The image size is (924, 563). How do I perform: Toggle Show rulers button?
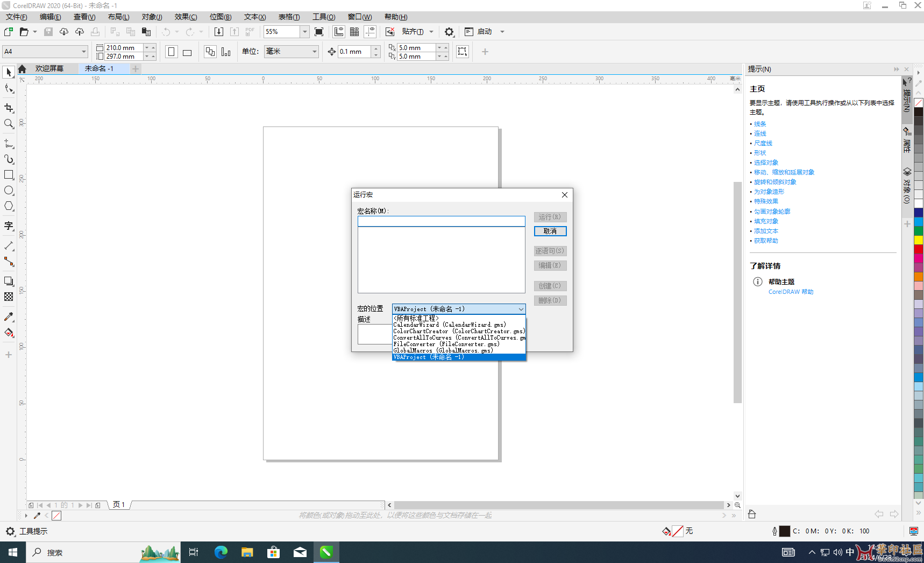339,32
